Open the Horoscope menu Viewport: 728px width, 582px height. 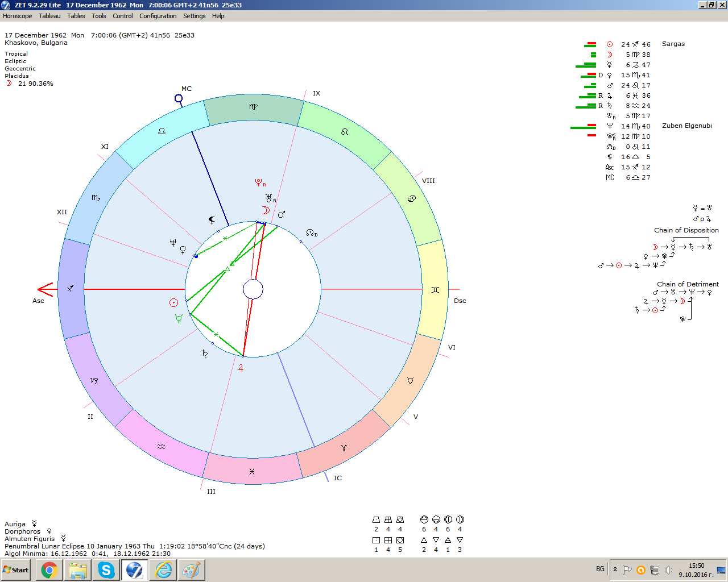pos(17,16)
